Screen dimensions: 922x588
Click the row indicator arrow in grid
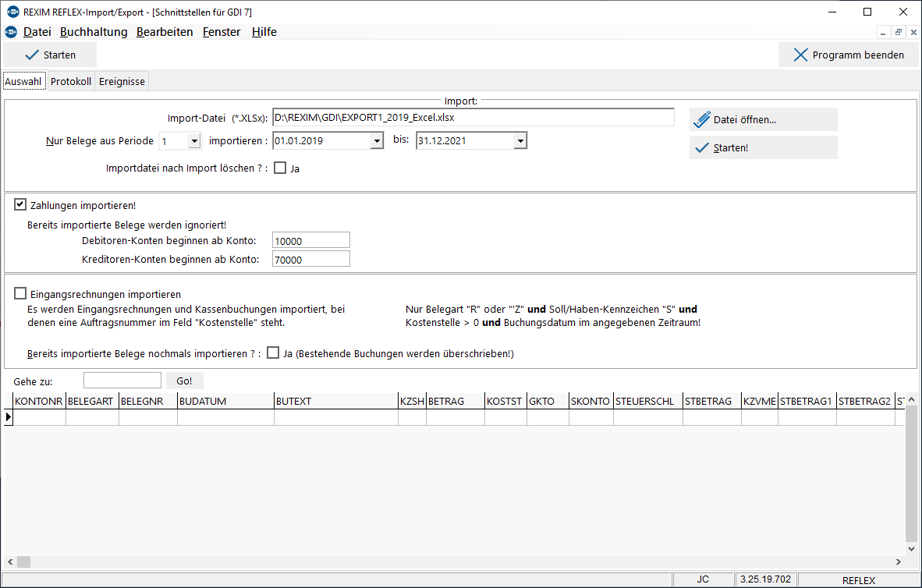click(9, 417)
